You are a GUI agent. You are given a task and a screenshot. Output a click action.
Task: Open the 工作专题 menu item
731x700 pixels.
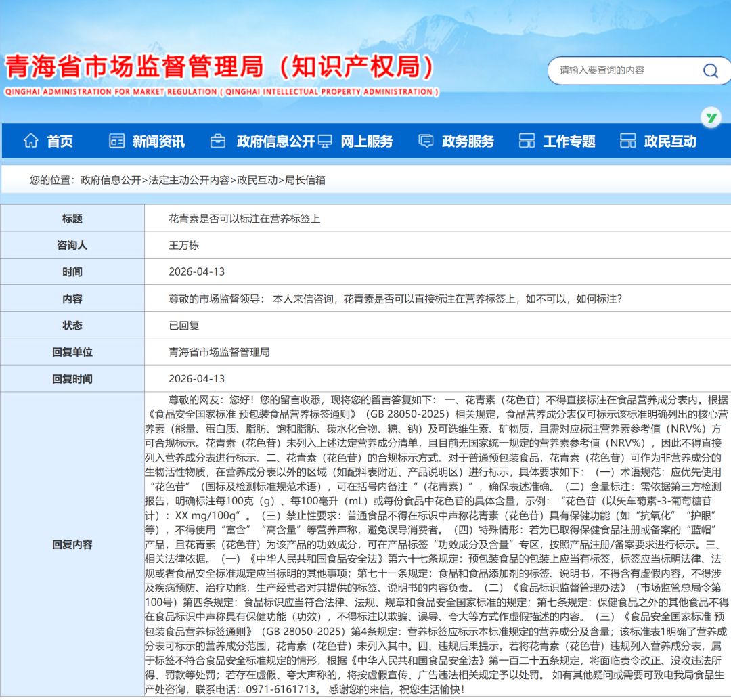pos(569,141)
